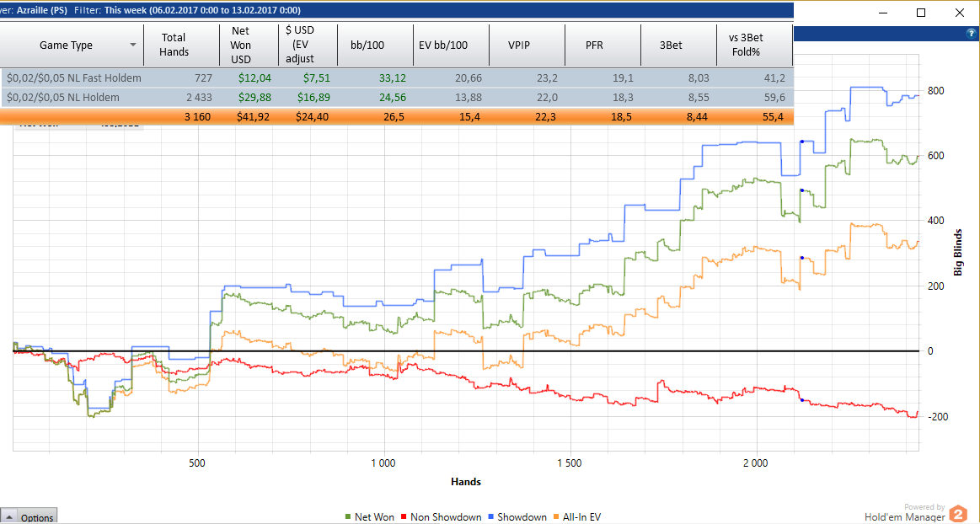Click the $29,88 net won cell
The image size is (980, 524).
pyautogui.click(x=254, y=98)
